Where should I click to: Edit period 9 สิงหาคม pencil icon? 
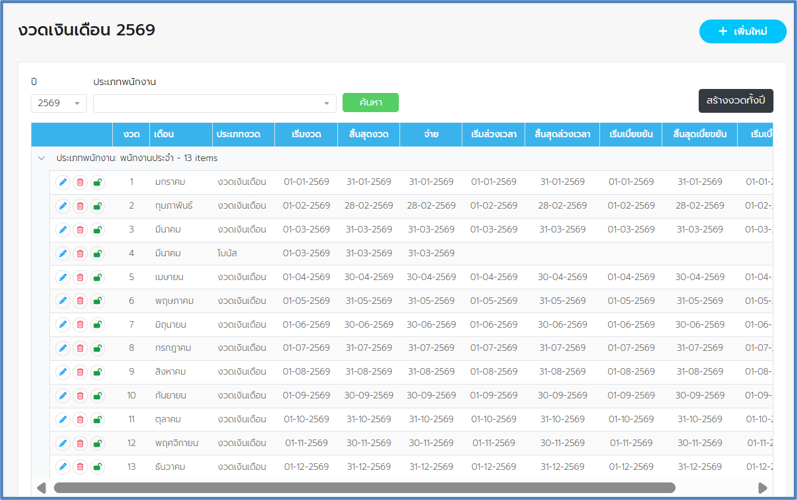(x=63, y=372)
